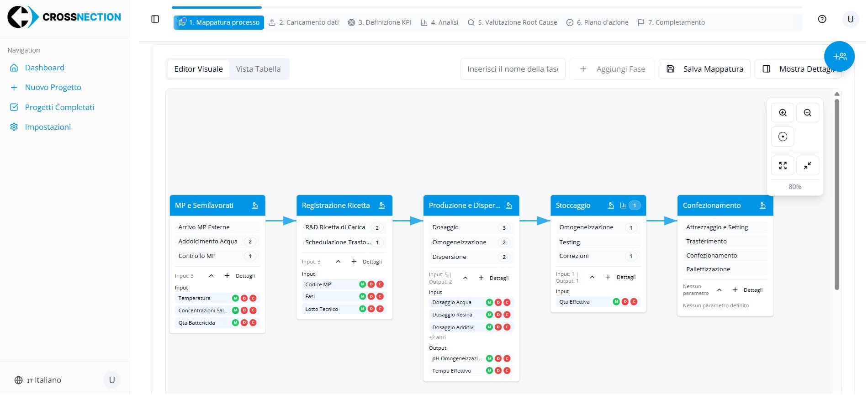The image size is (868, 400).
Task: Select the Pallettizzazione step
Action: coord(725,269)
